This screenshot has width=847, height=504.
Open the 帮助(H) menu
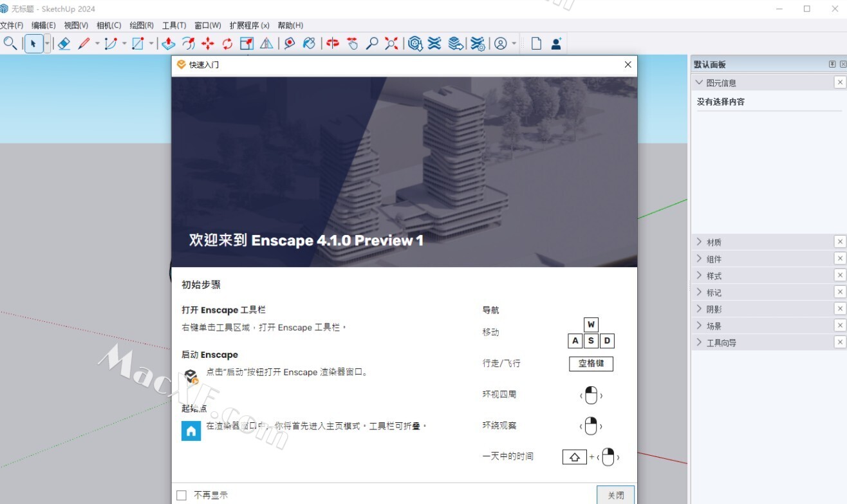pos(290,26)
